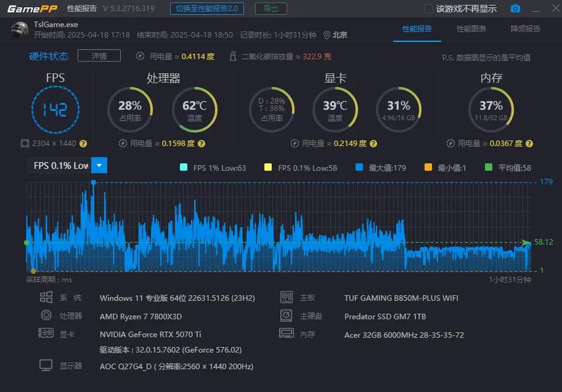
Task: Click the yellow FPS 0.1% Low swatch
Action: (268, 167)
